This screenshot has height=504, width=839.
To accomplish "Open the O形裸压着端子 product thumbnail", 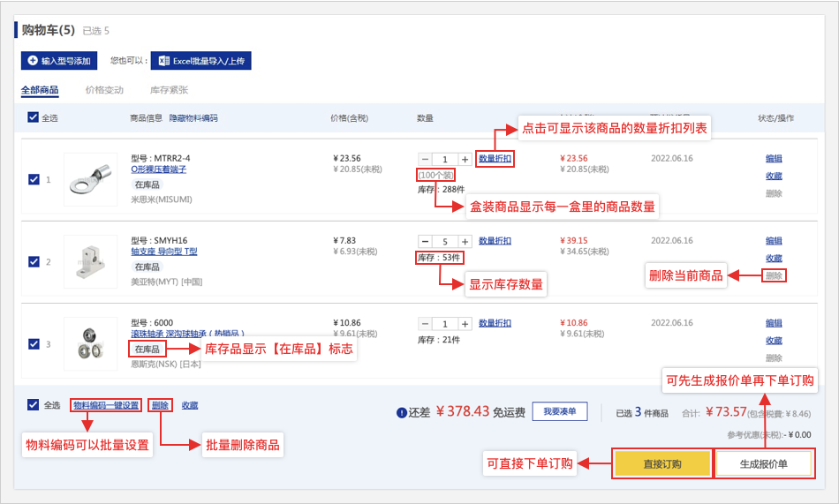I will tap(91, 180).
